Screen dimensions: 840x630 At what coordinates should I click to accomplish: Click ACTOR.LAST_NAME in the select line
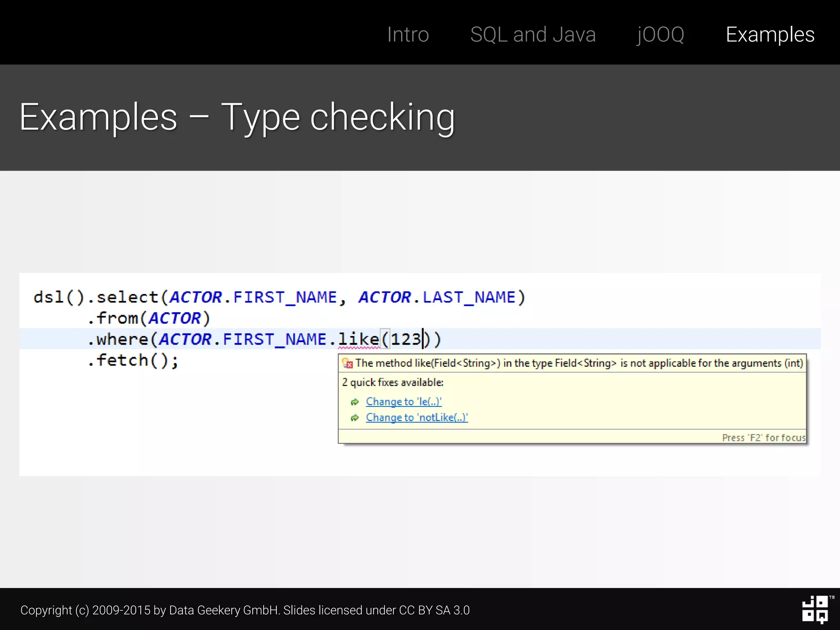[x=437, y=297]
